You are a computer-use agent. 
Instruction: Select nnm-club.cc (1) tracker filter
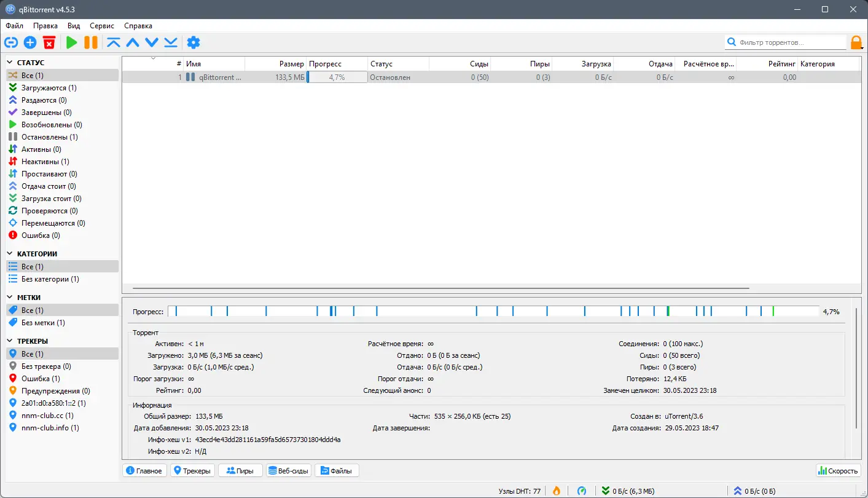pos(61,416)
